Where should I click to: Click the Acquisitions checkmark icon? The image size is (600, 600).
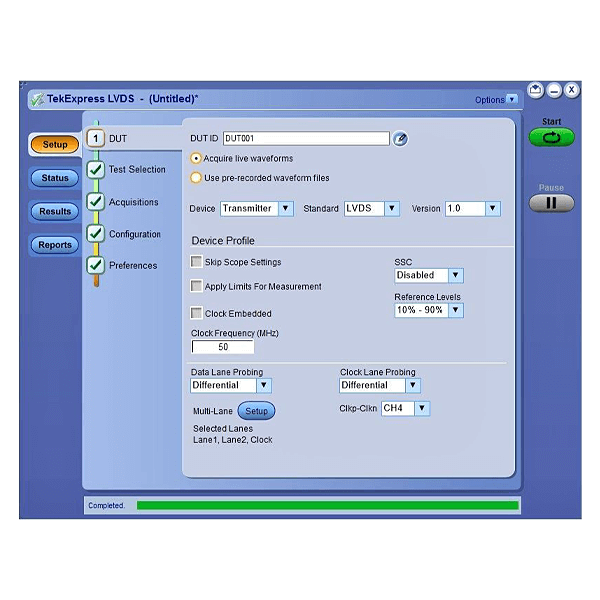[96, 202]
